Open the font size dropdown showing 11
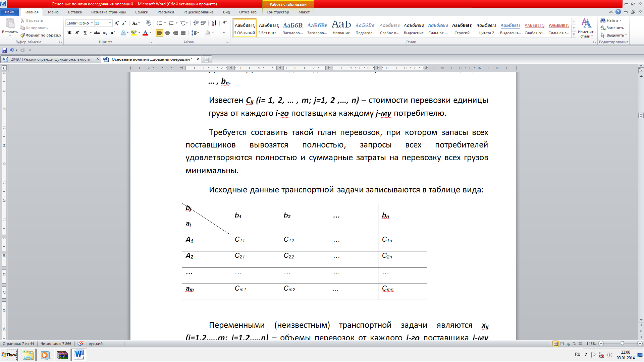Image resolution: width=644 pixels, height=362 pixels. coord(110,23)
